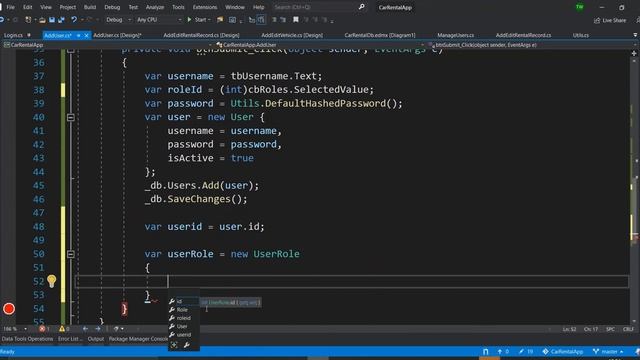Switch to the Login.cs tab
The image size is (640, 360).
[x=13, y=36]
